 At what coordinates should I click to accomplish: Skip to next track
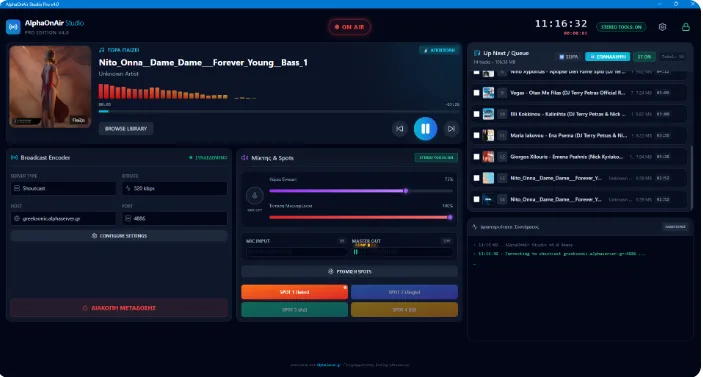[451, 129]
